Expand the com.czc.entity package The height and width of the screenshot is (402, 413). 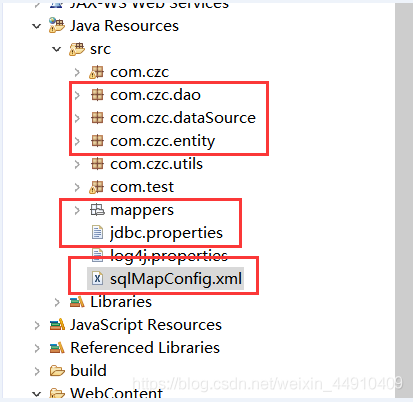coord(77,141)
